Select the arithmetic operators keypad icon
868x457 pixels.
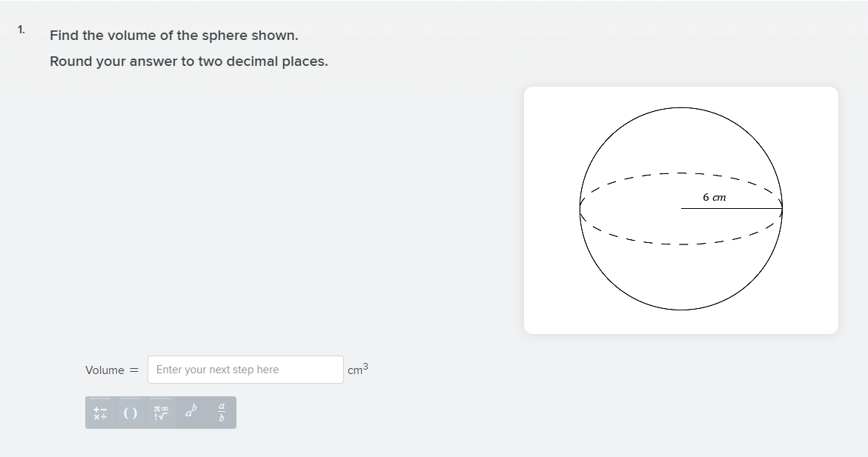pyautogui.click(x=100, y=413)
